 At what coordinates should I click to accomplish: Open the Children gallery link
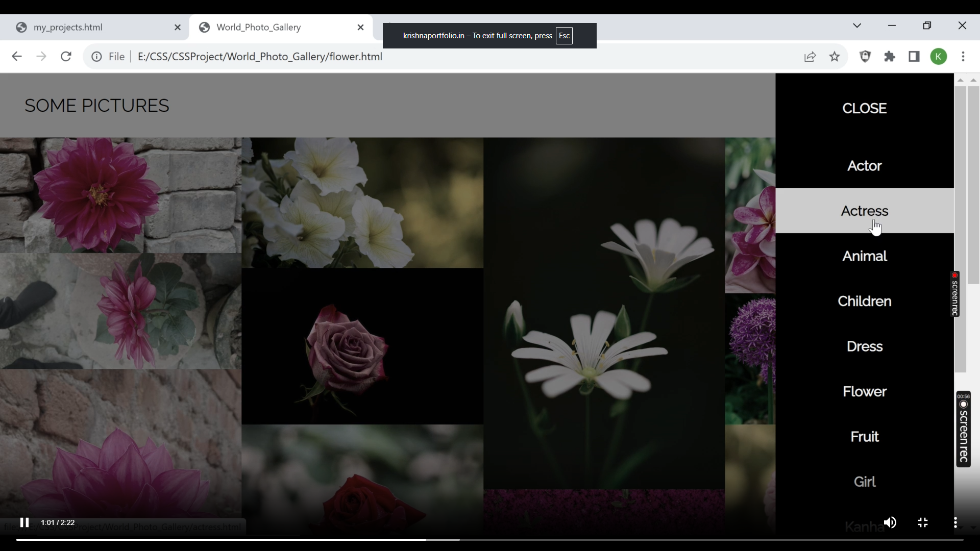(x=865, y=301)
